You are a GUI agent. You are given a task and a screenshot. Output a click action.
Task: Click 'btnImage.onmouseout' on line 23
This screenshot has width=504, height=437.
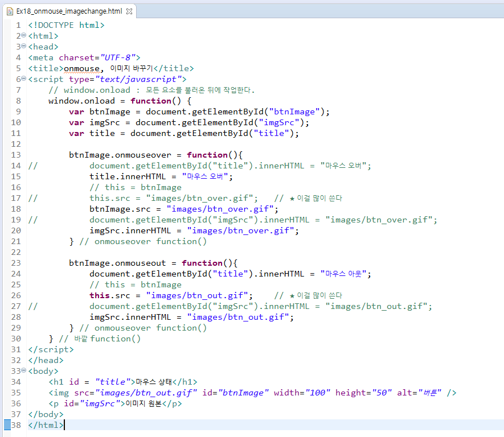[x=117, y=263]
